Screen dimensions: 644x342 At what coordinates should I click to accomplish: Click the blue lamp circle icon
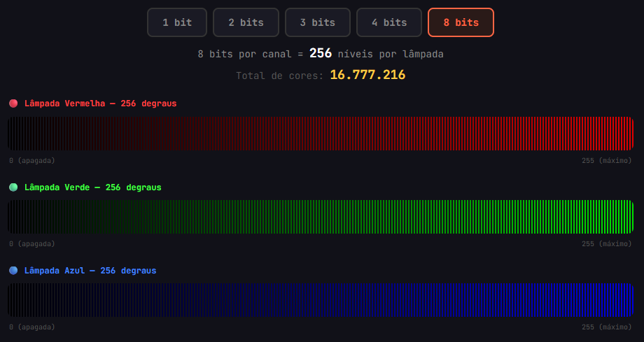click(x=13, y=271)
